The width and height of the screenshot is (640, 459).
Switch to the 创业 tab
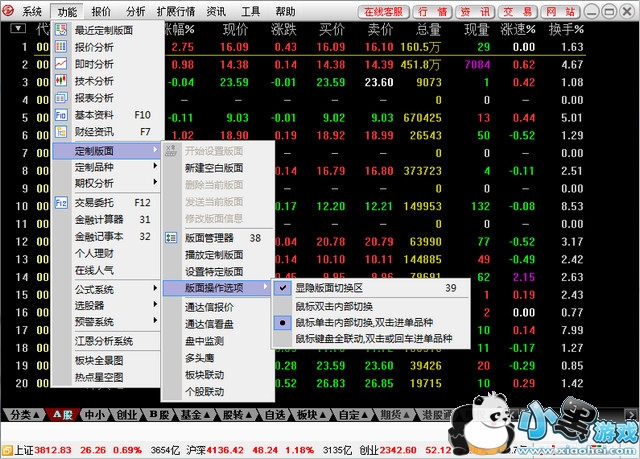[127, 415]
